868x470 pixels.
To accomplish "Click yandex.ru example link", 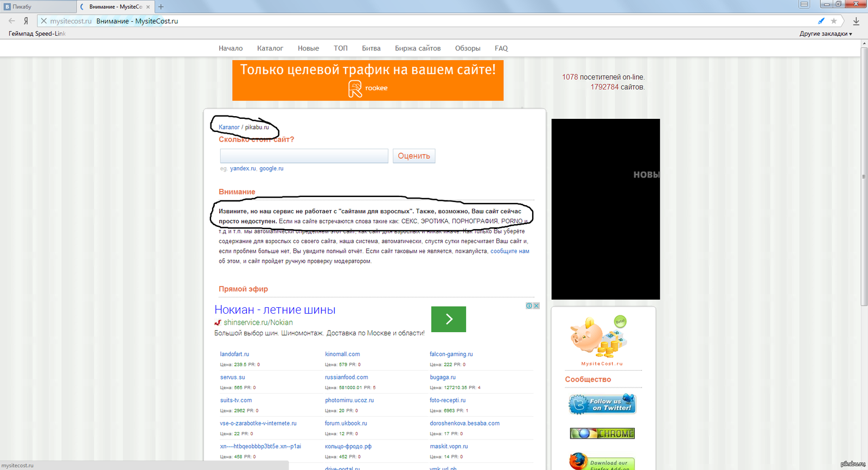I will coord(242,169).
